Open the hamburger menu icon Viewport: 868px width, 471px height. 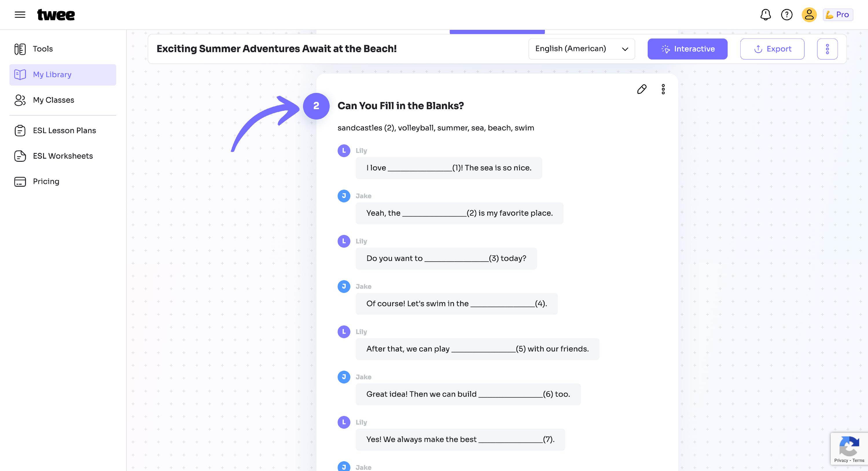[20, 14]
